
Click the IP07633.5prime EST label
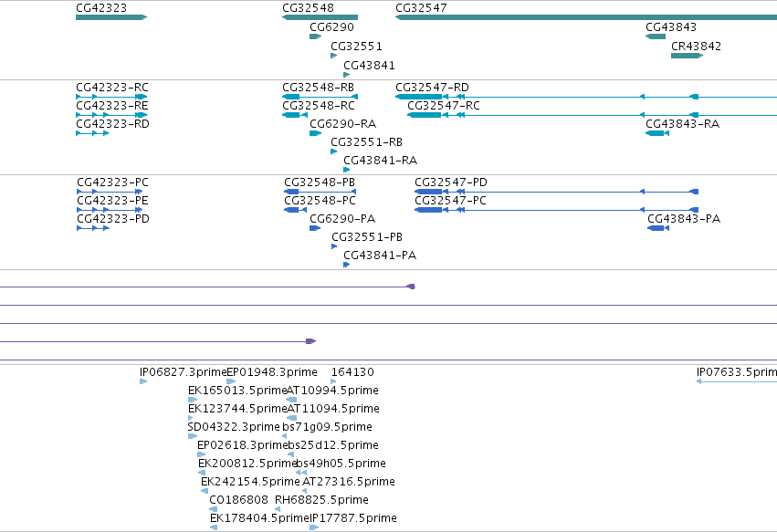tap(736, 372)
